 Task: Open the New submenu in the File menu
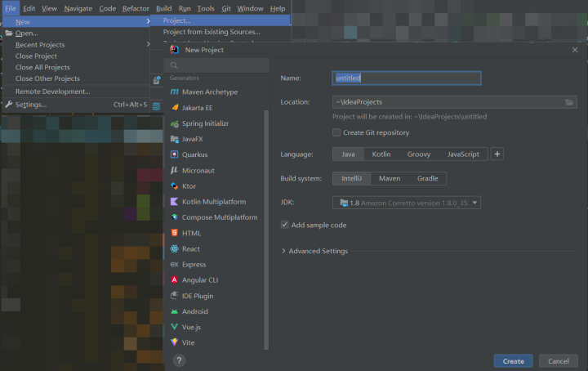coord(76,22)
